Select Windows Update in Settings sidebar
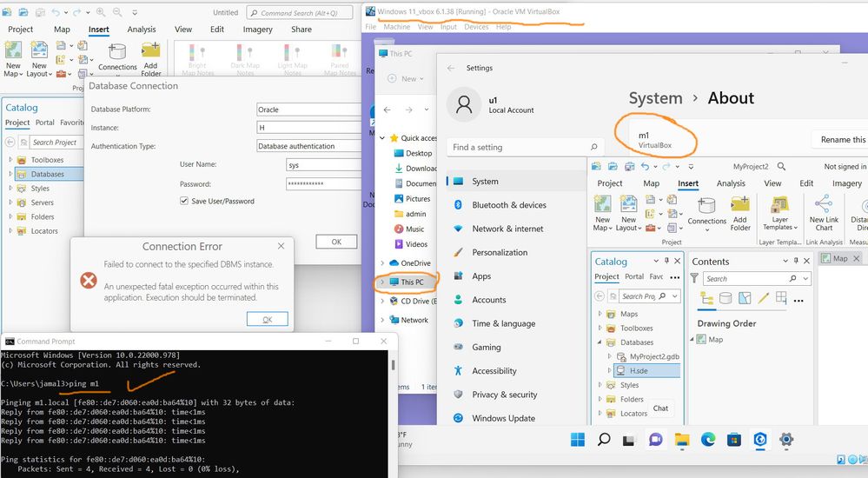868x478 pixels. coord(503,418)
